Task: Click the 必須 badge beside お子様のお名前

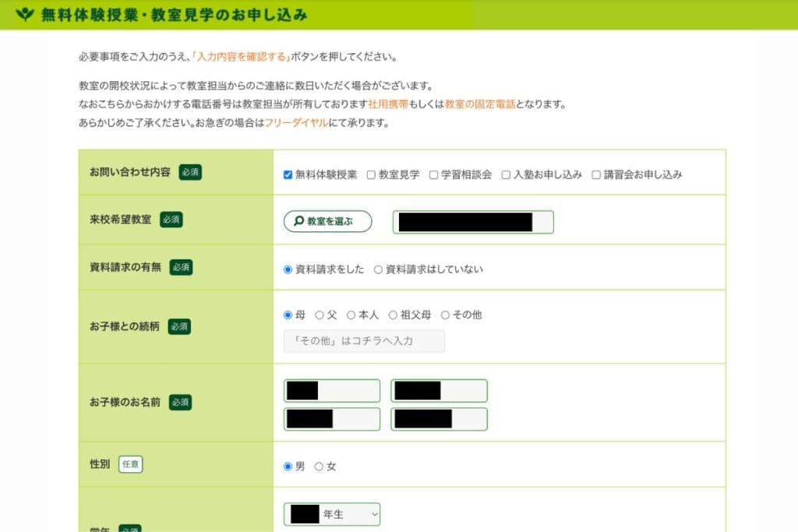Action: (x=180, y=402)
